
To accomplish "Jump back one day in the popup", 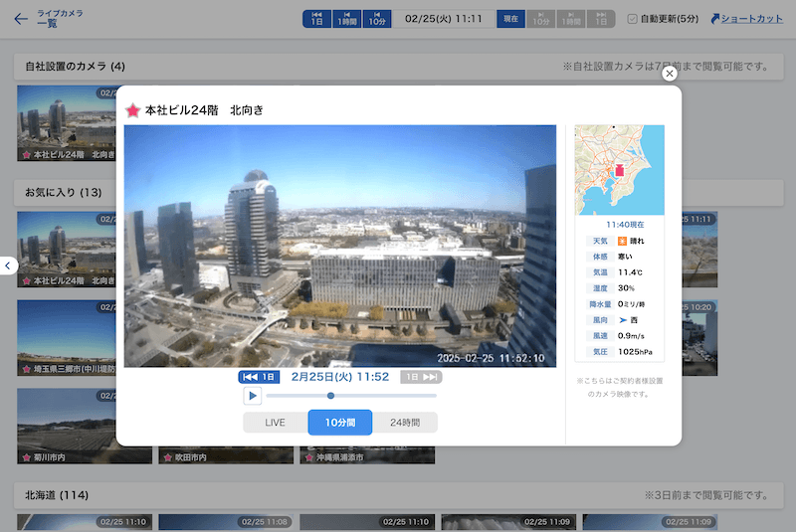I will [x=259, y=377].
